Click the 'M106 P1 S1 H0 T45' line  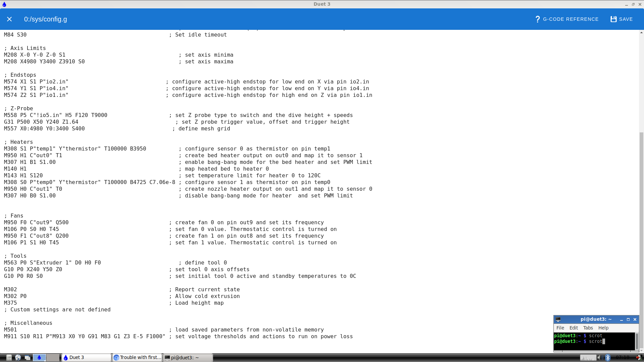pyautogui.click(x=31, y=243)
